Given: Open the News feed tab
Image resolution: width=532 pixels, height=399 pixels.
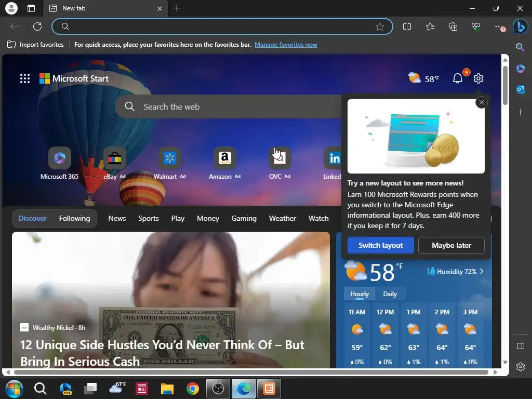Looking at the screenshot, I should click(117, 218).
